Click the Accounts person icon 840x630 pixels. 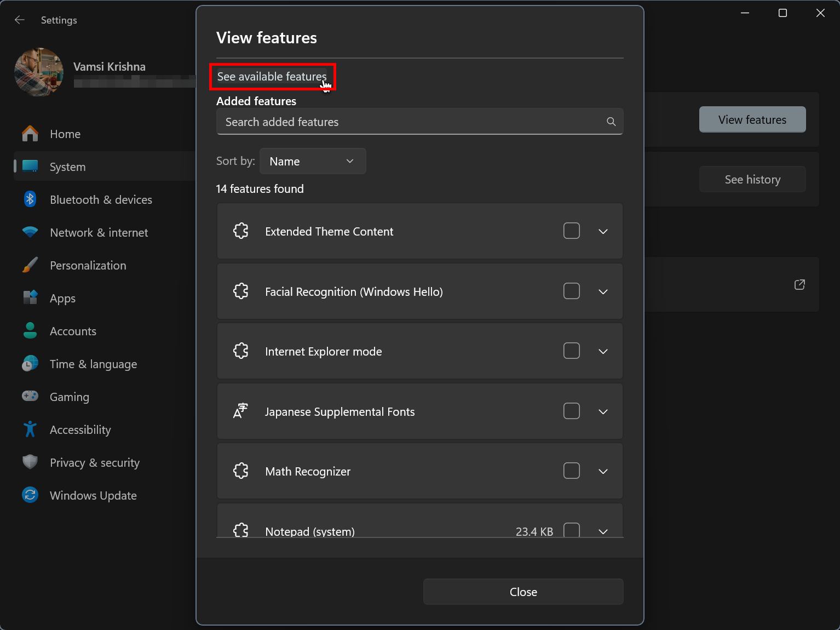(x=30, y=331)
